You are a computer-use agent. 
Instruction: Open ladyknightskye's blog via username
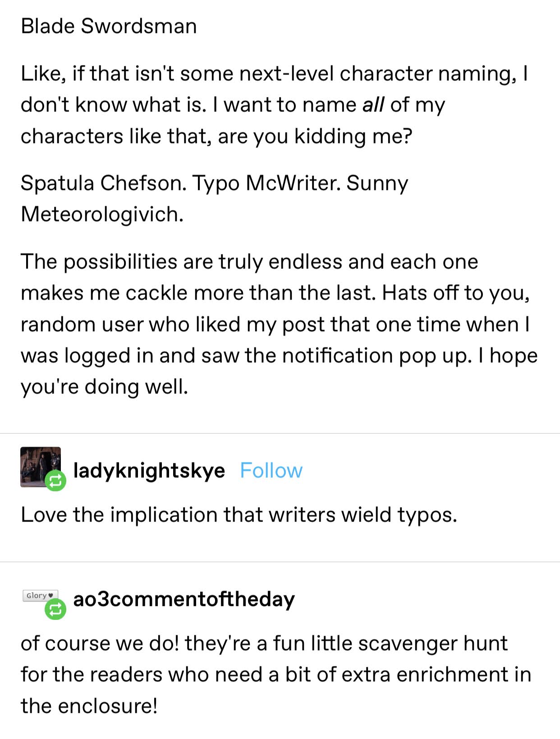point(149,471)
